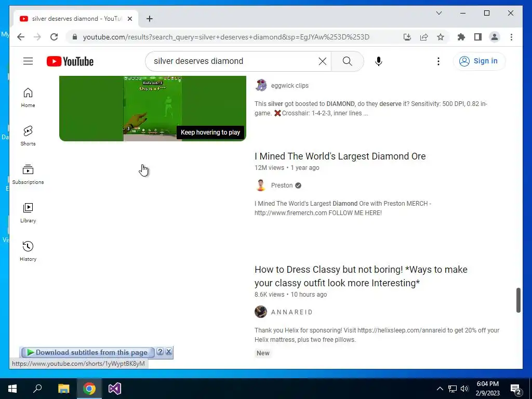Go to the YouTube logo homepage
The height and width of the screenshot is (399, 532).
click(x=70, y=61)
